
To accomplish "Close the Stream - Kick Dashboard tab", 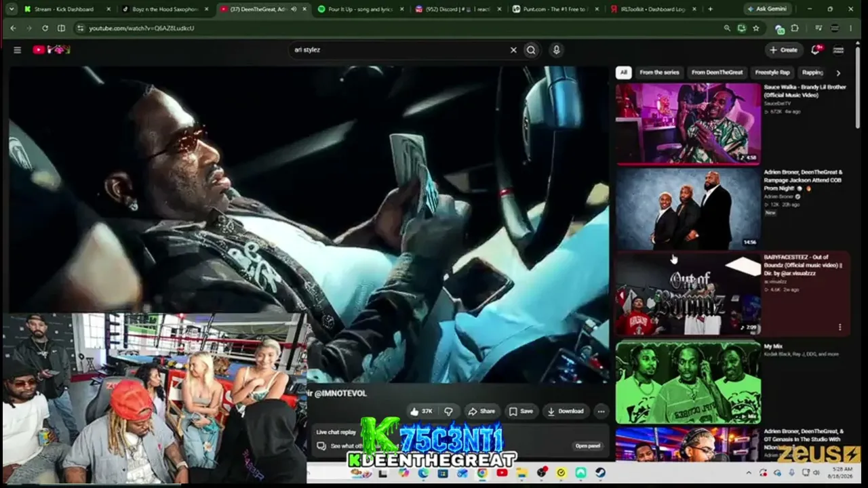I will click(x=108, y=9).
